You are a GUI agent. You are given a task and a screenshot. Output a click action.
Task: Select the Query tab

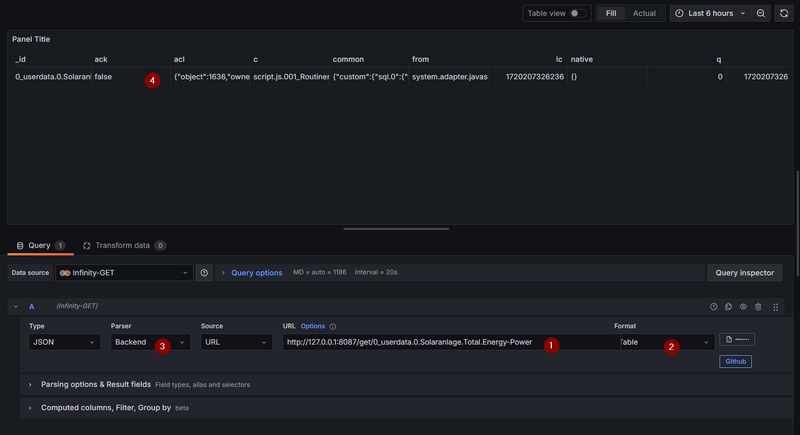point(38,245)
